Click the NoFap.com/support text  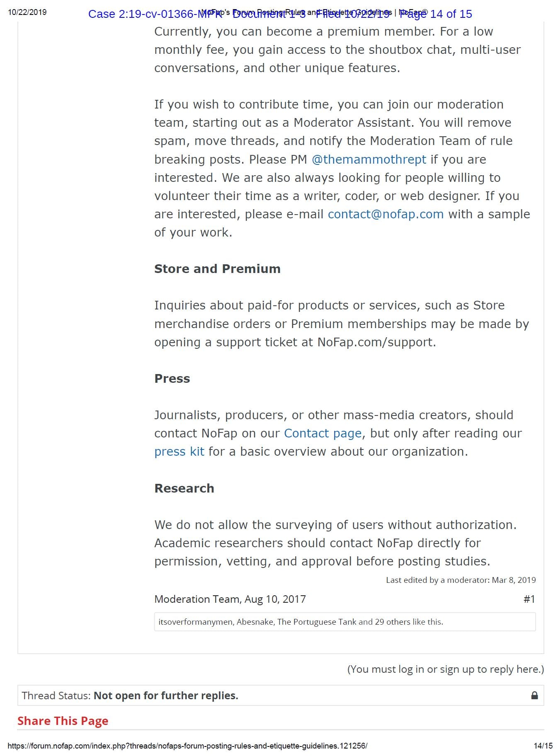tap(375, 342)
